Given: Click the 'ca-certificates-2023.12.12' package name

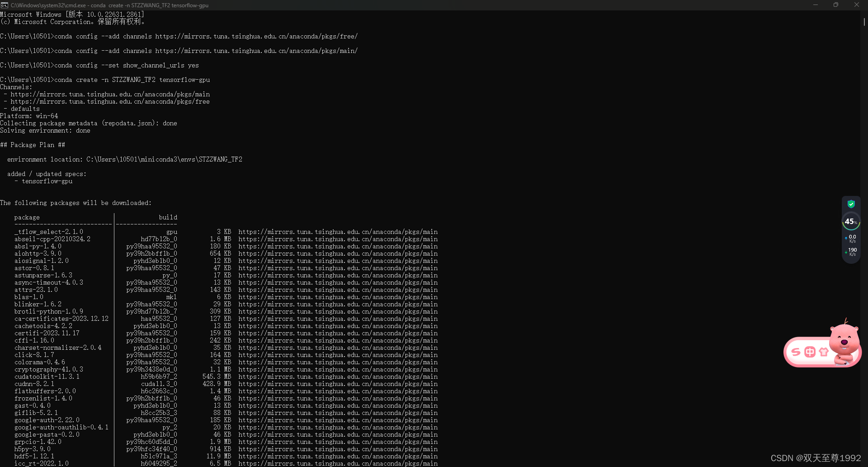Looking at the screenshot, I should coord(61,319).
